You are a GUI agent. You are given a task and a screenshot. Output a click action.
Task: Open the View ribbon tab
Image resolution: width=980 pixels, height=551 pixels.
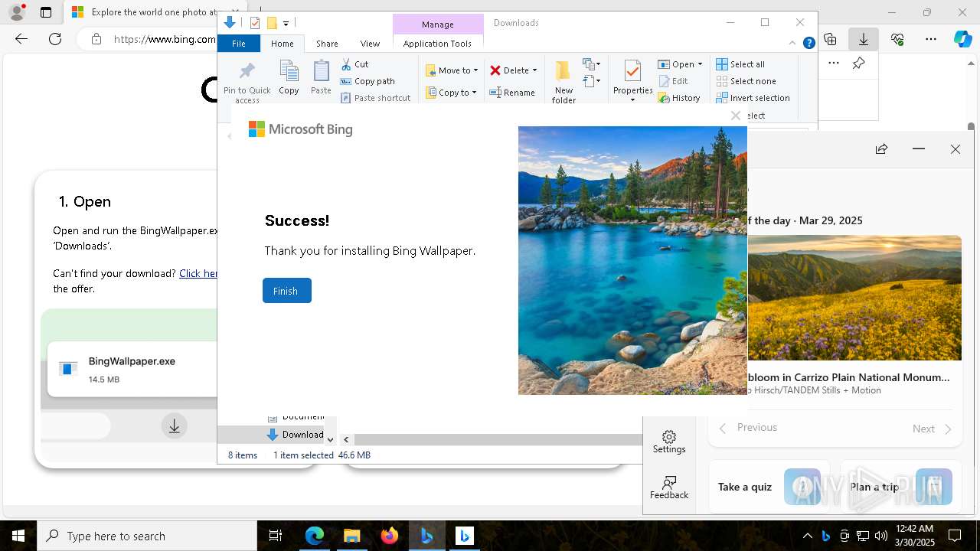[x=370, y=44]
